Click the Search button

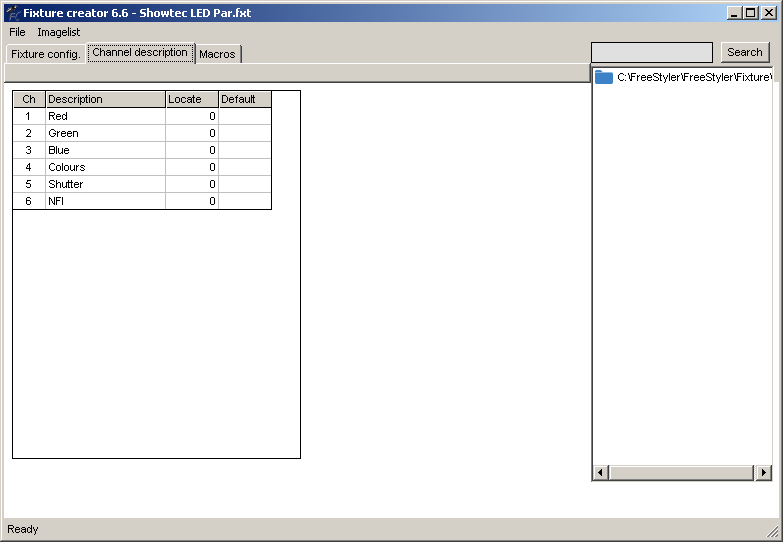click(745, 52)
